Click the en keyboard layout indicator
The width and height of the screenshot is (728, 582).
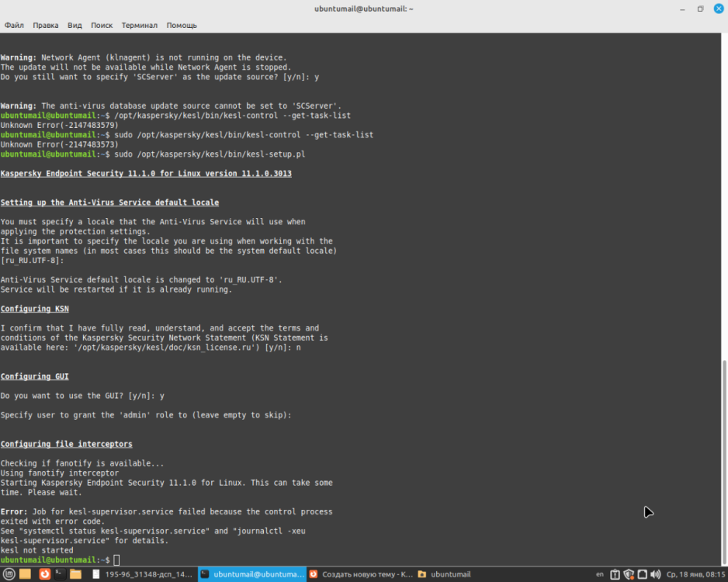600,574
